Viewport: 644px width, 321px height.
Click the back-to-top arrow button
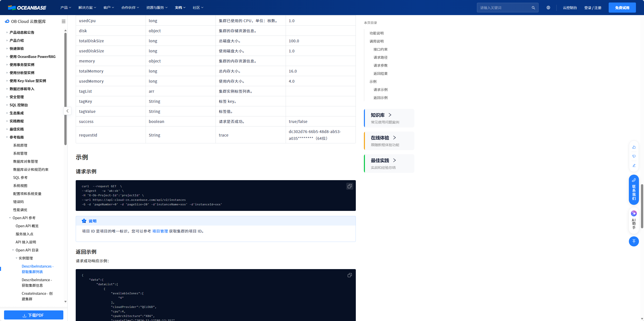point(634,241)
